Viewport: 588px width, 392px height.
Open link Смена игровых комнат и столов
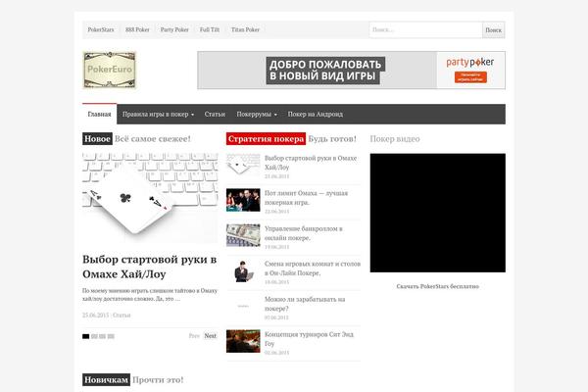point(313,269)
